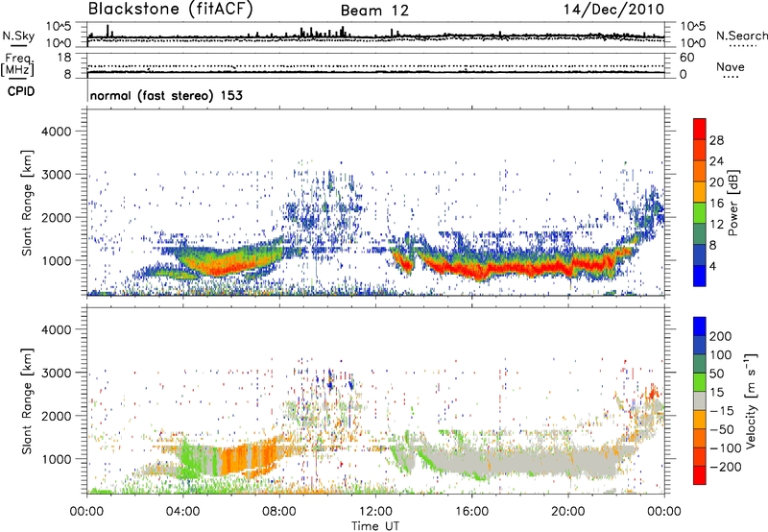Click the '12:00' time tick label
768x532 pixels.
pos(375,512)
